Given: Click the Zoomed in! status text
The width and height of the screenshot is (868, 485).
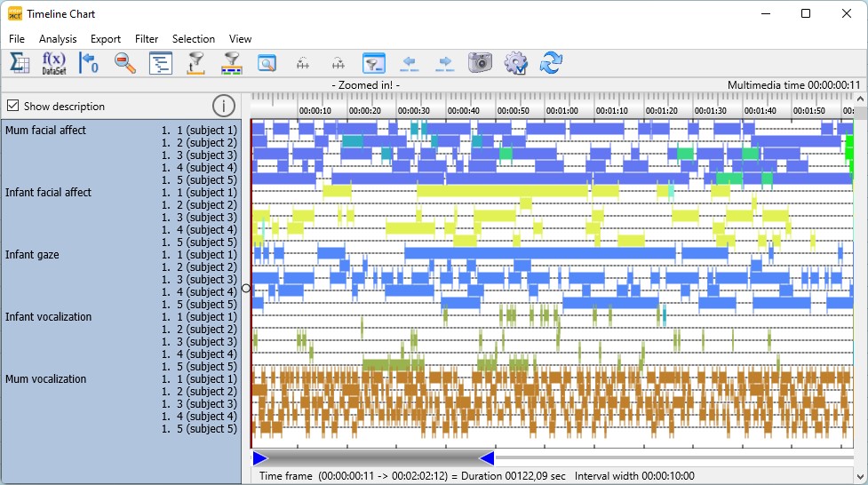Looking at the screenshot, I should [365, 84].
